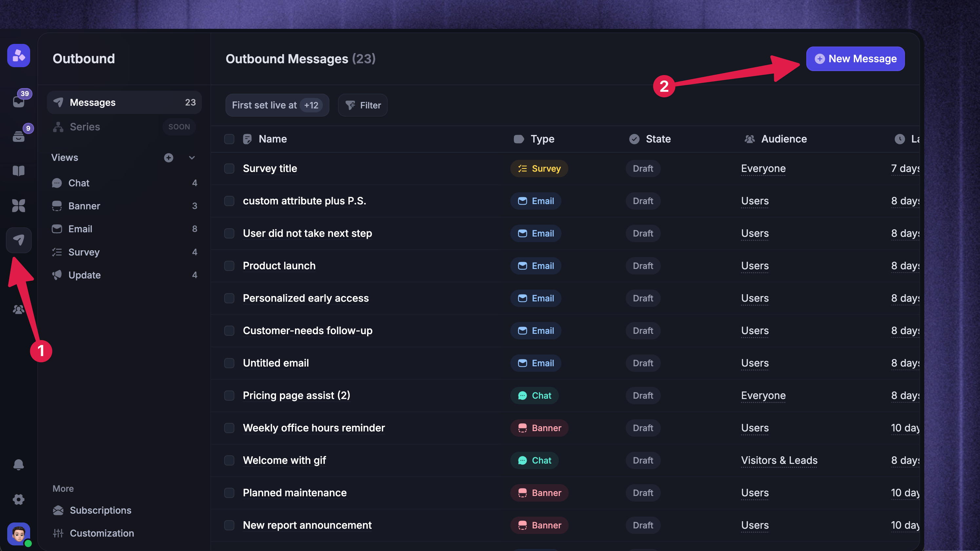The height and width of the screenshot is (551, 980).
Task: Click the Banner tag on New report announcement
Action: tap(539, 525)
